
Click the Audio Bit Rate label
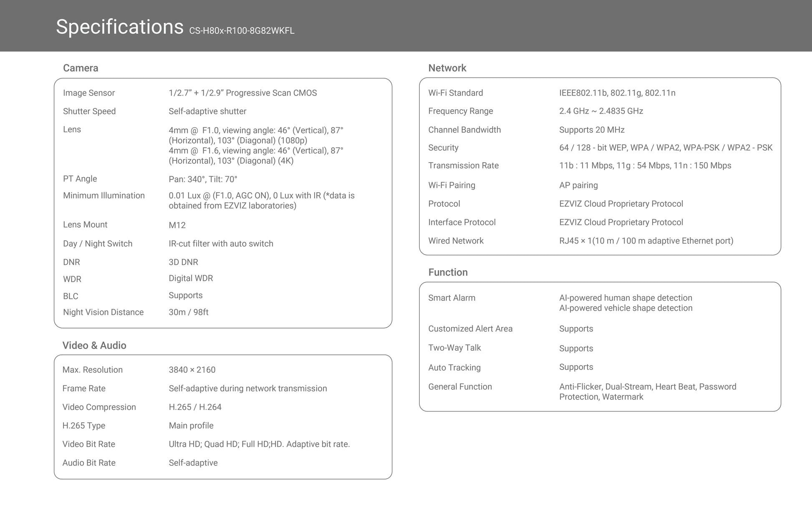point(89,463)
